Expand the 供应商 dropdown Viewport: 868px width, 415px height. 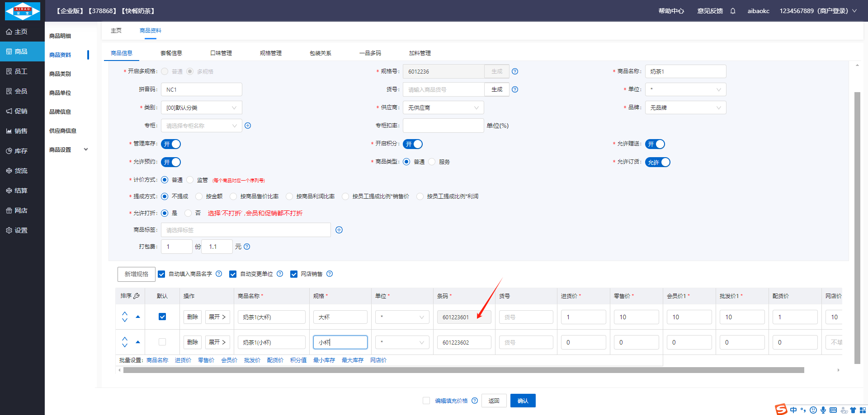[x=443, y=107]
